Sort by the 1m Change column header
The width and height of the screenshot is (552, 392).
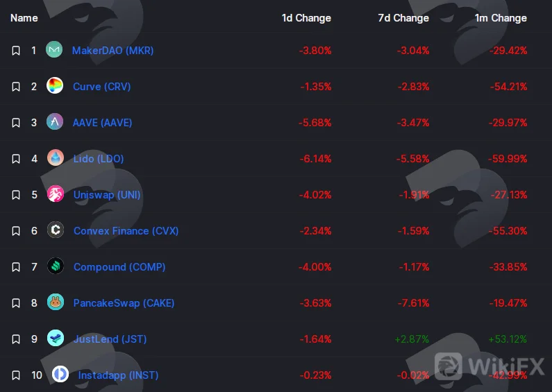coord(501,18)
